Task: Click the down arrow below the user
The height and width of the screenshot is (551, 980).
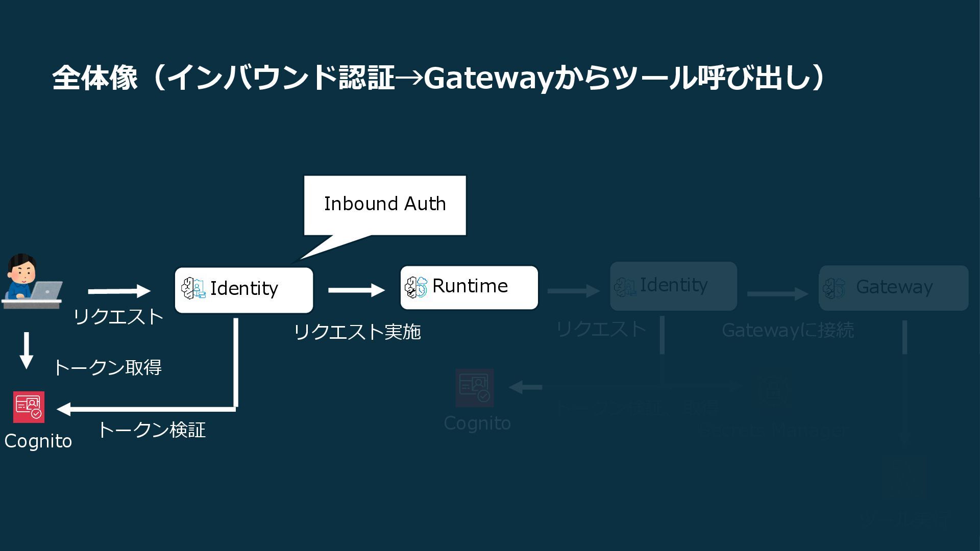Action: click(26, 350)
